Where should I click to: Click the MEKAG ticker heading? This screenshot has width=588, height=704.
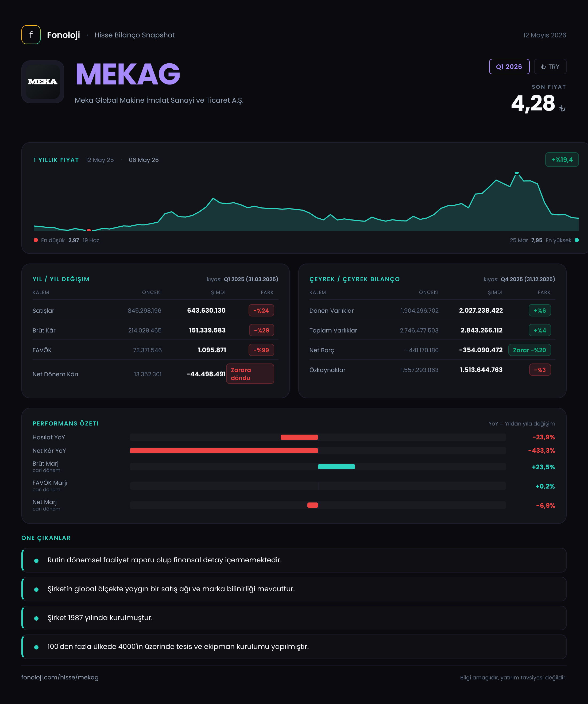pos(128,74)
